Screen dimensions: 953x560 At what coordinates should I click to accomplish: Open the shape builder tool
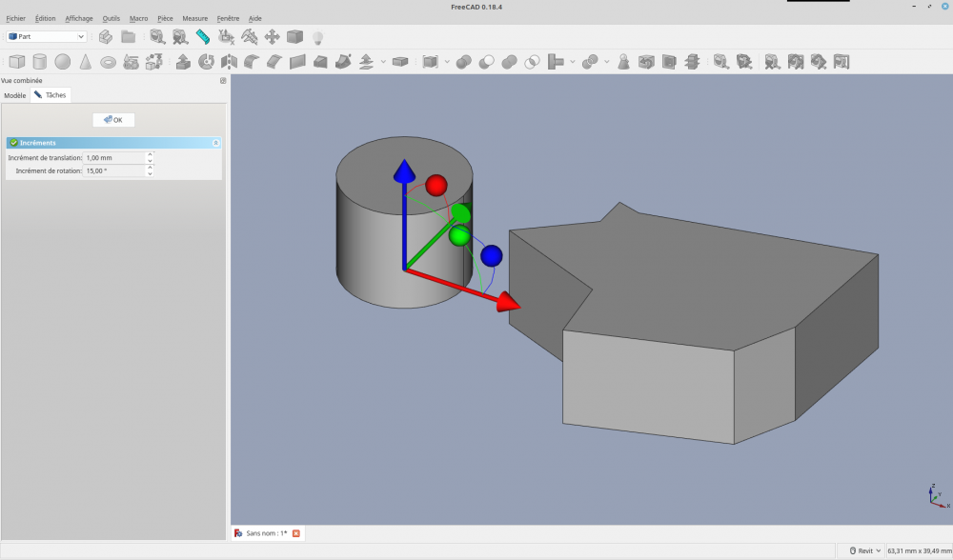tap(153, 61)
